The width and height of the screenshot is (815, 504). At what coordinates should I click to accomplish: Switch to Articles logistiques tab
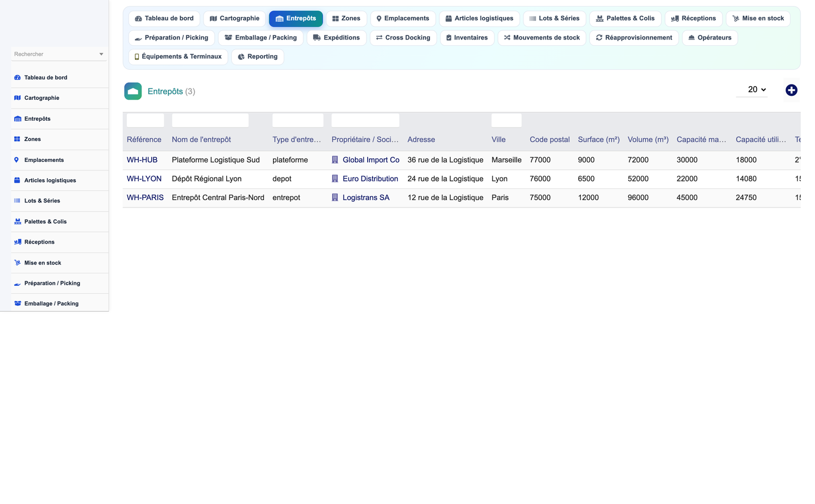point(479,19)
